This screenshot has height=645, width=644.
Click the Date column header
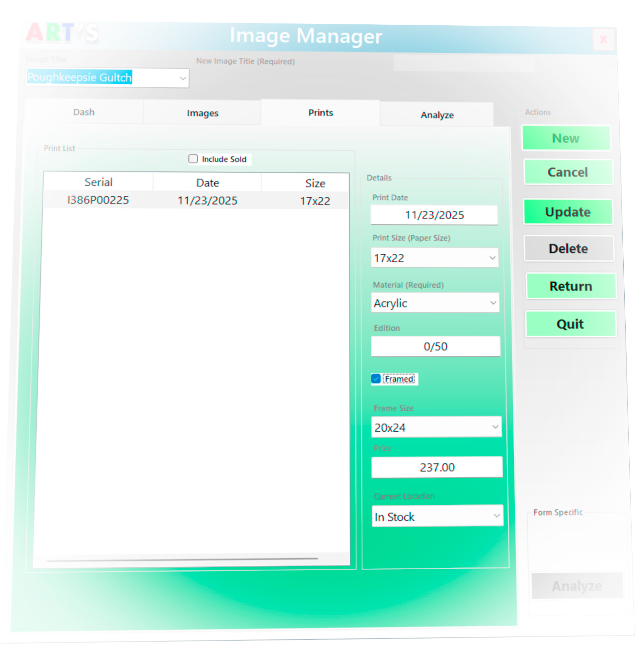pyautogui.click(x=207, y=183)
